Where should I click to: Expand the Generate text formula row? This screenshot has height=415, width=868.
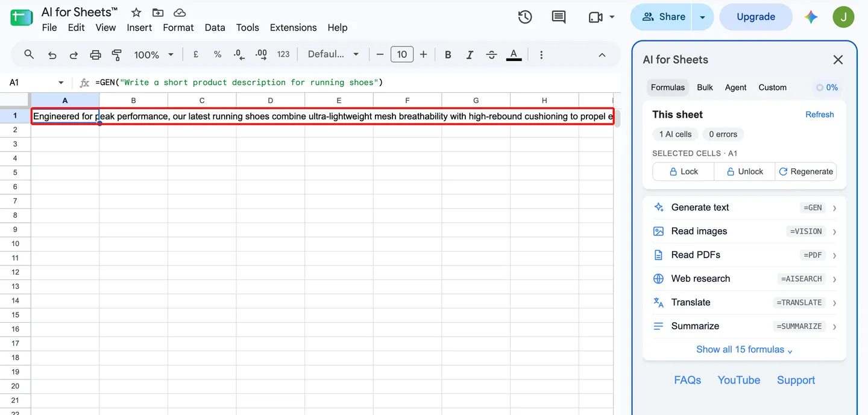pos(745,207)
